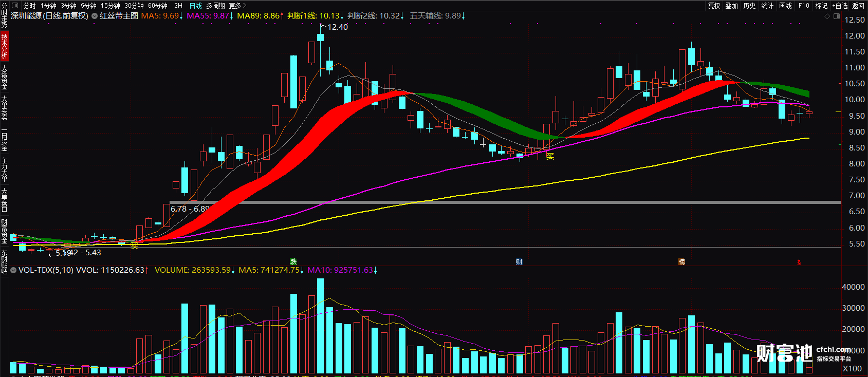This screenshot has height=377, width=868.
Task: Click the 12.40 high price annotation
Action: [338, 27]
